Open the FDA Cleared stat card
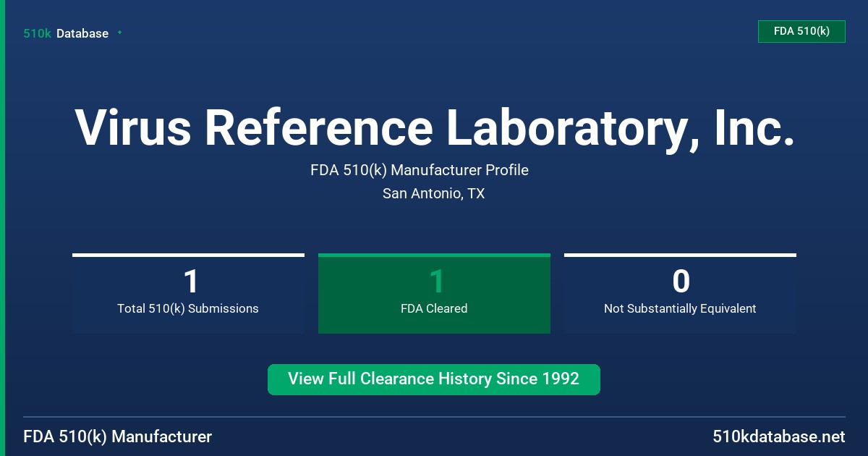 pyautogui.click(x=434, y=294)
